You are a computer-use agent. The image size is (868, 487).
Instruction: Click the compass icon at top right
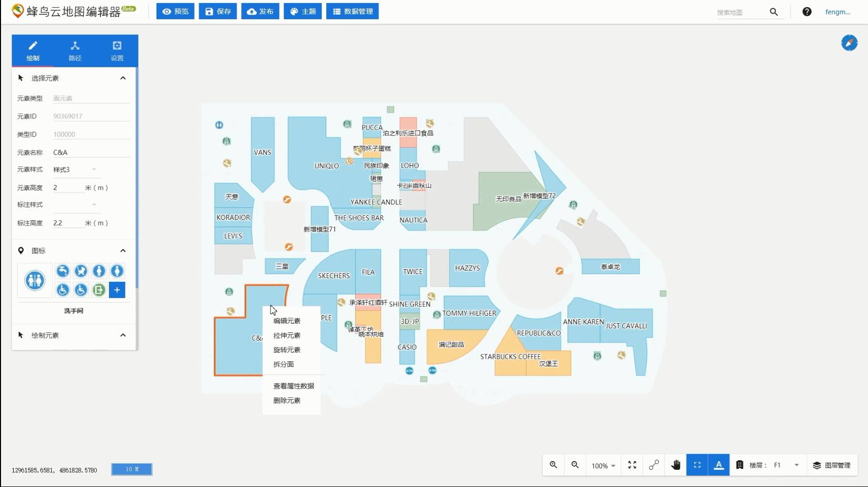coord(849,43)
